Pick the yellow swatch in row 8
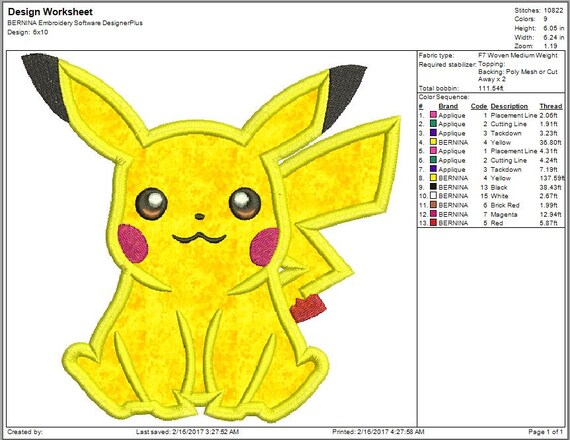Screen dimensions: 570x440 tap(433, 178)
